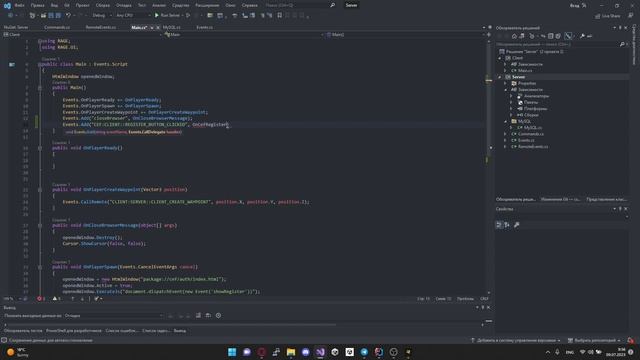Viewport: 640px width, 360px height.
Task: Select MySQL.cs in Solution Explorer
Action: point(532,128)
